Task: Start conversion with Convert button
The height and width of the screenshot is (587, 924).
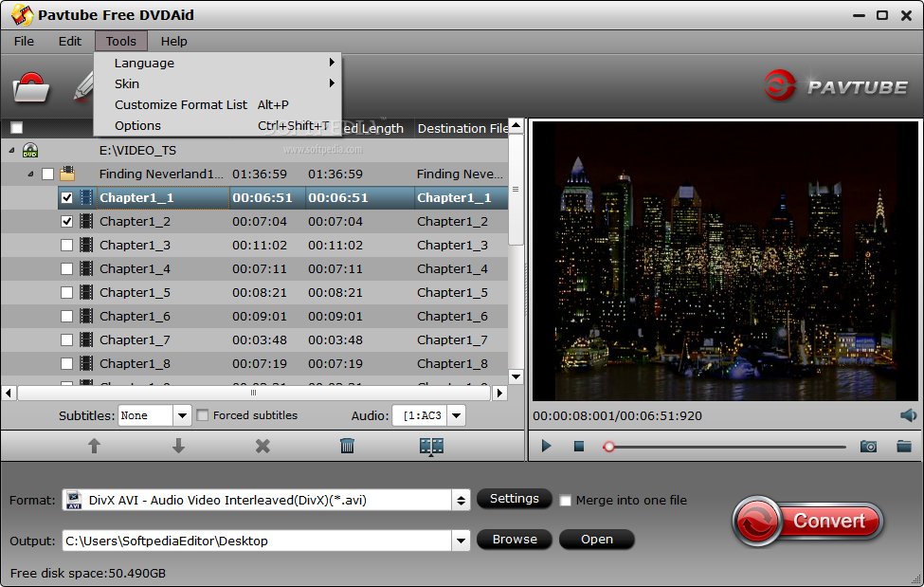Action: click(x=808, y=521)
